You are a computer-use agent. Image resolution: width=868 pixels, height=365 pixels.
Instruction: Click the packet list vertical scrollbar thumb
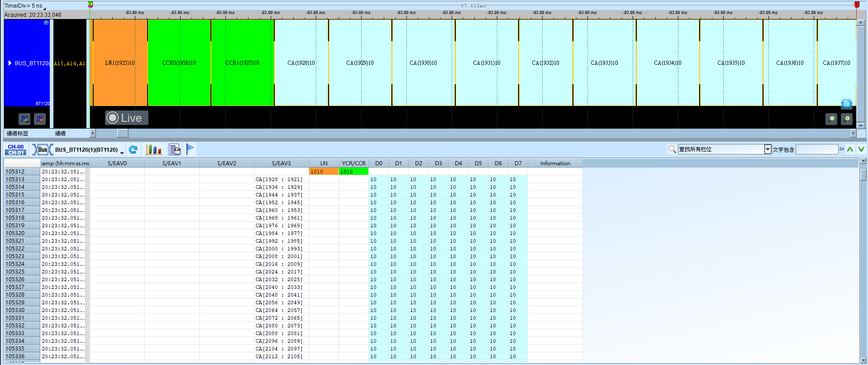[x=863, y=175]
